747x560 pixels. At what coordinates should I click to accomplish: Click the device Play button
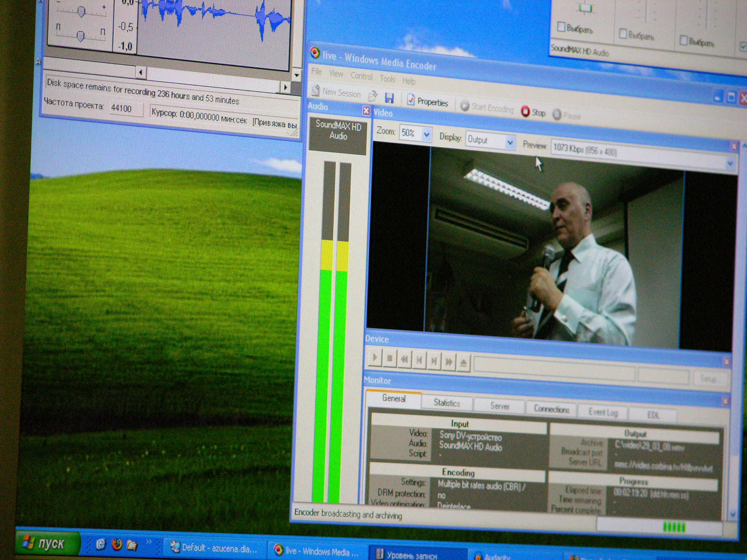[375, 357]
